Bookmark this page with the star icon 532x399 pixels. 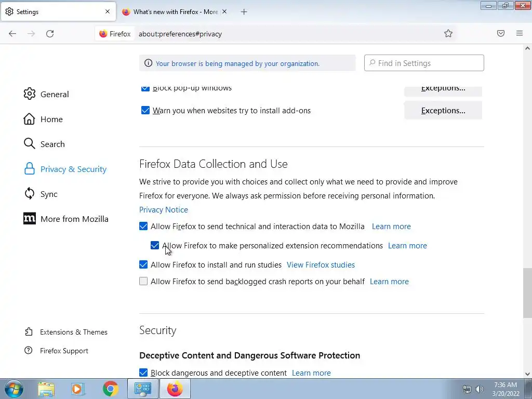tap(448, 33)
